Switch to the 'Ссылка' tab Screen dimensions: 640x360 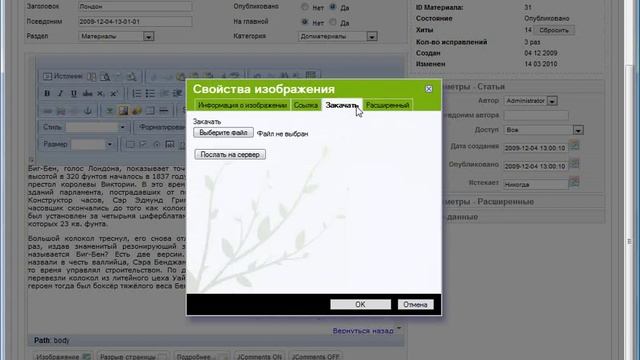306,105
